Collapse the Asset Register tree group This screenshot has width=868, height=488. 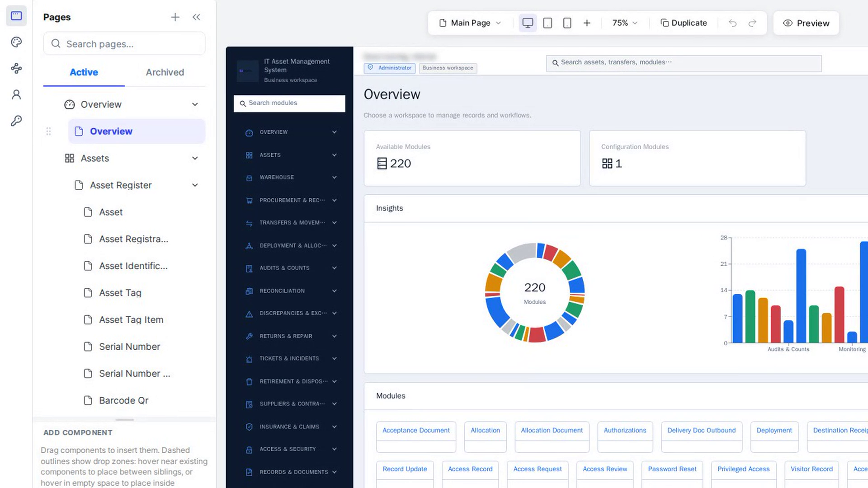195,185
